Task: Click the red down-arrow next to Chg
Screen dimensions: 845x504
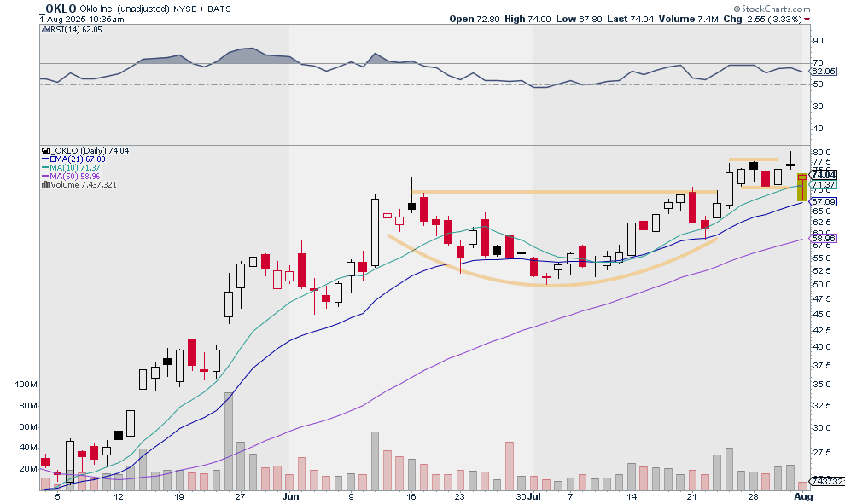Action: 807,20
